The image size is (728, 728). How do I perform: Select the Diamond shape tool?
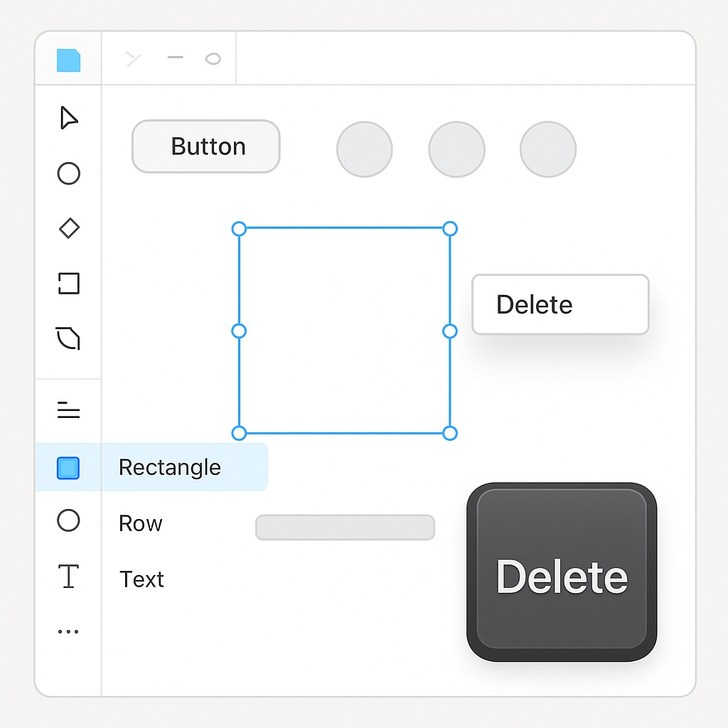coord(68,229)
